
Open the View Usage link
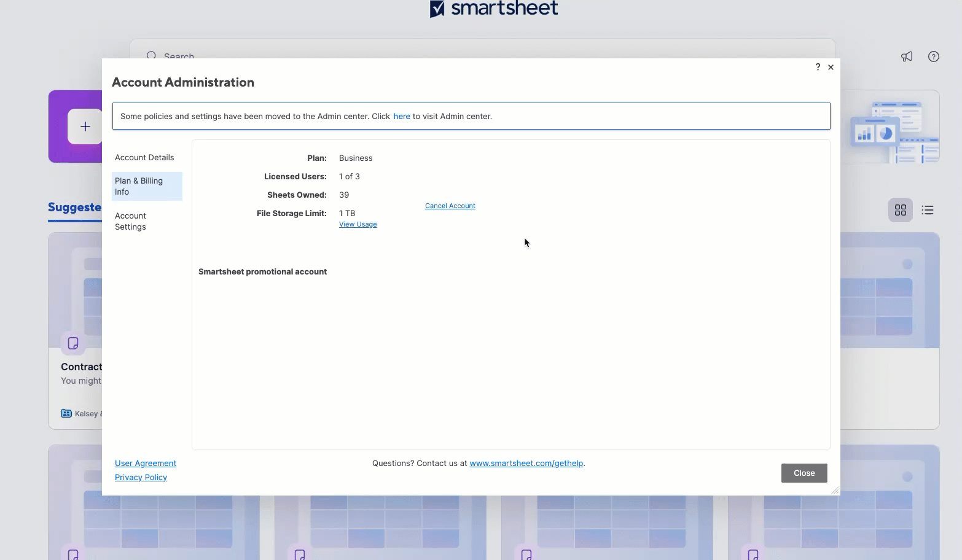(x=358, y=224)
